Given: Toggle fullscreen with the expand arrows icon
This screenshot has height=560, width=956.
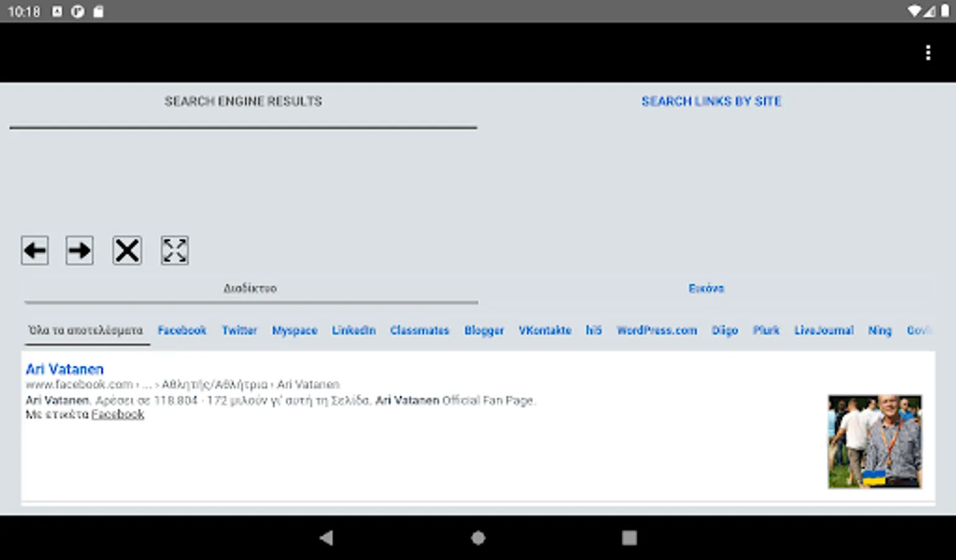Looking at the screenshot, I should (x=175, y=251).
